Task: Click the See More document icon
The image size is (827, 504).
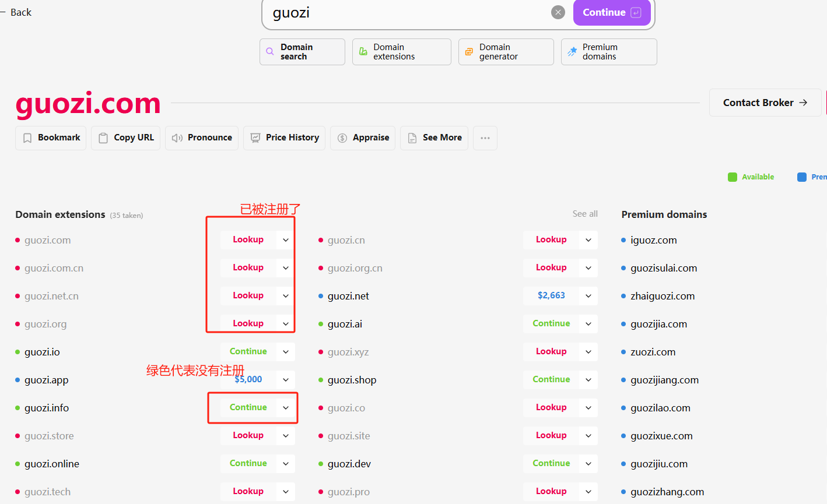Action: click(x=412, y=138)
